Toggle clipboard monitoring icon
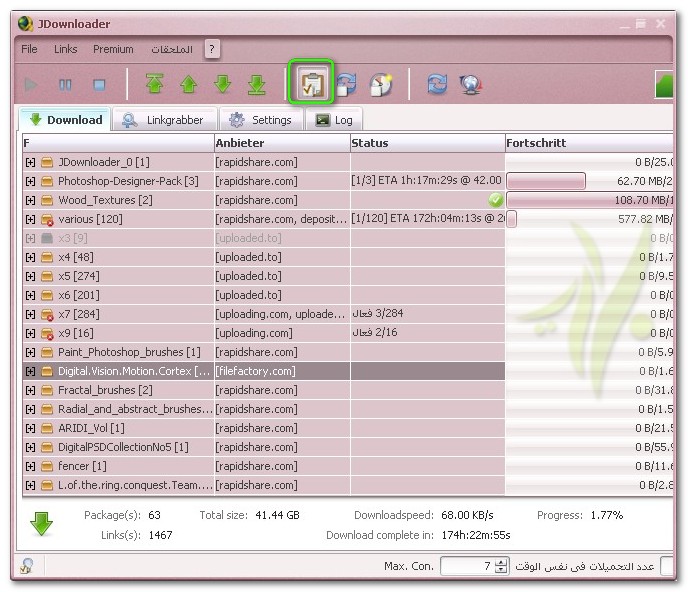This screenshot has height=592, width=688. (x=312, y=84)
